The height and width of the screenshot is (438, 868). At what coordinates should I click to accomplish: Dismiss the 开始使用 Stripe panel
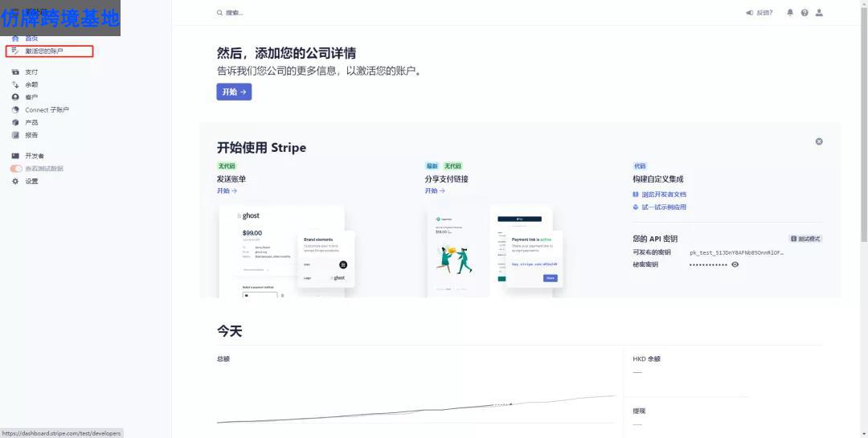point(819,141)
